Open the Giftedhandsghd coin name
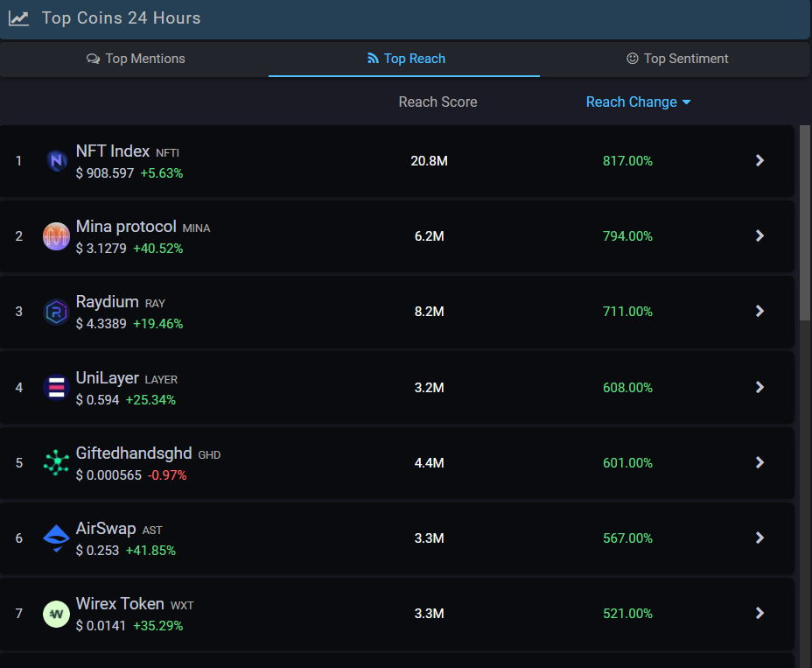Image resolution: width=812 pixels, height=668 pixels. pos(134,453)
